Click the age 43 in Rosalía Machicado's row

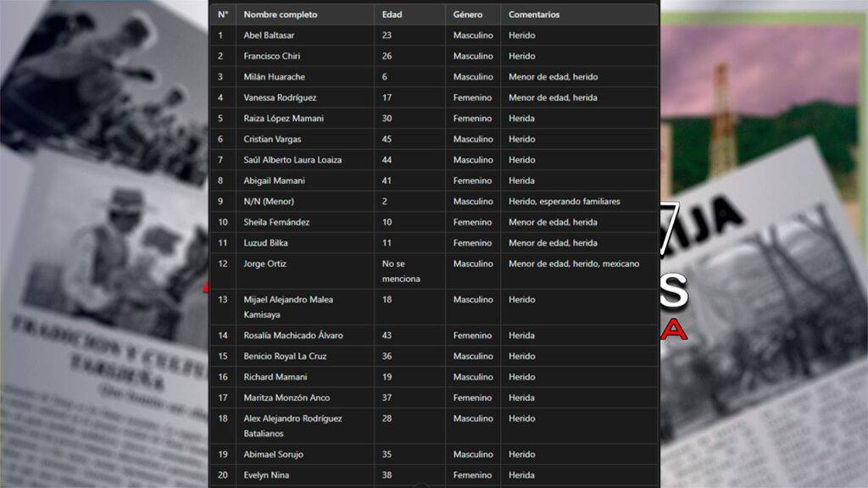(x=387, y=335)
